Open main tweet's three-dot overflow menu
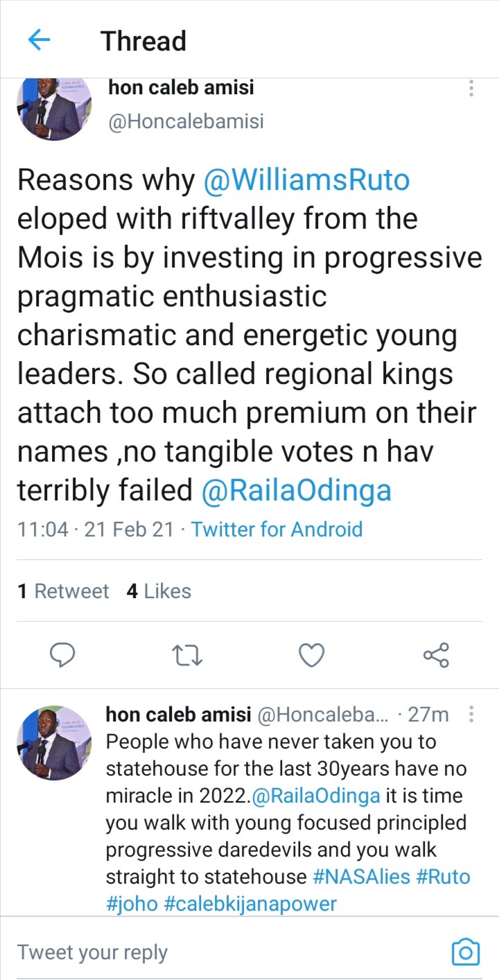 (471, 89)
